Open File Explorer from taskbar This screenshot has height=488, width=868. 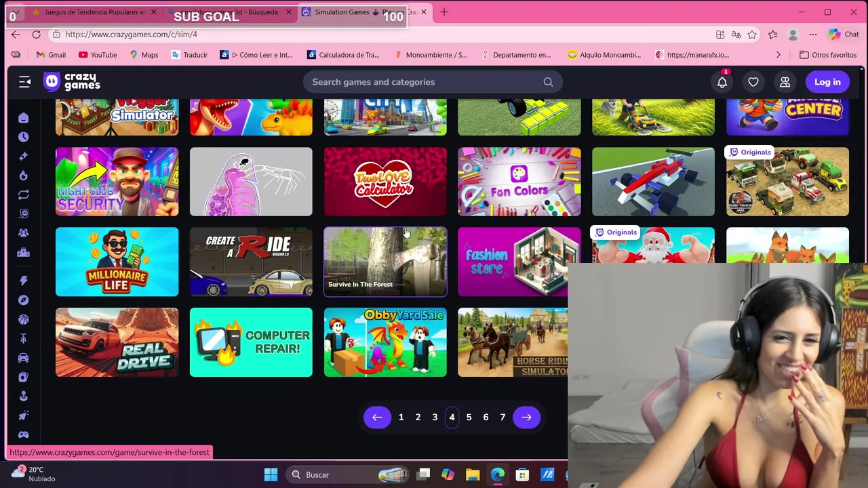pyautogui.click(x=473, y=474)
